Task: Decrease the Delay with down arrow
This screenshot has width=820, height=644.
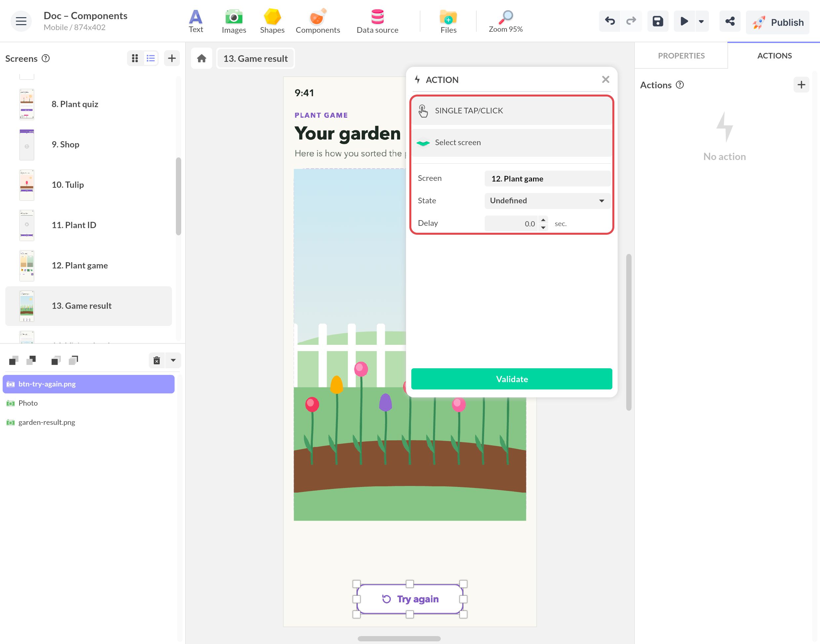Action: click(x=543, y=227)
